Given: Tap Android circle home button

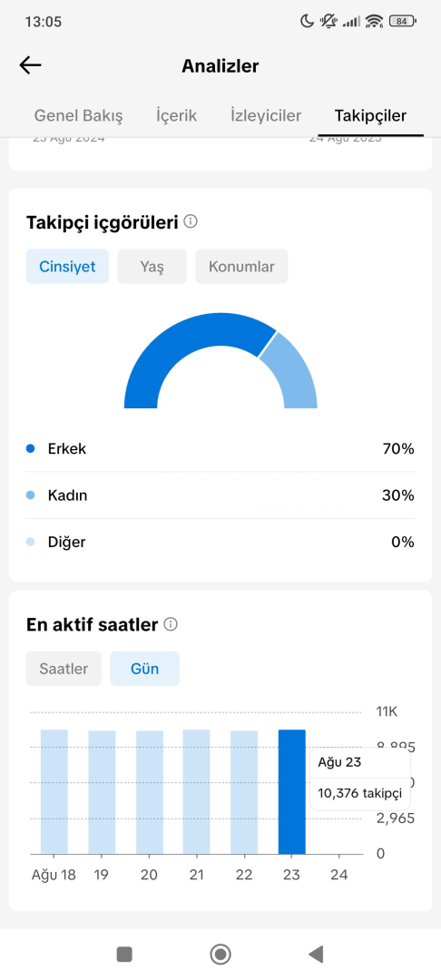Looking at the screenshot, I should click(220, 954).
